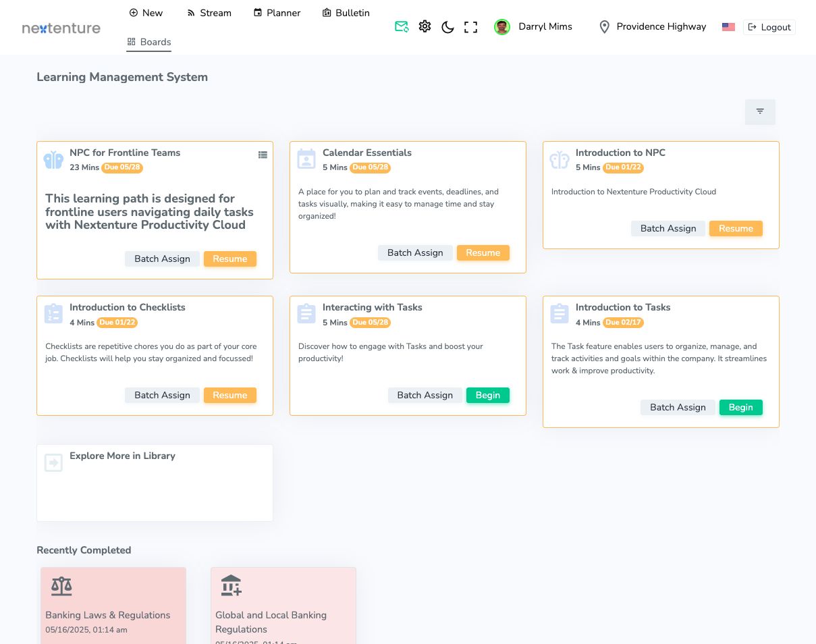Click Learning Management System heading
The height and width of the screenshot is (644, 816).
point(122,77)
